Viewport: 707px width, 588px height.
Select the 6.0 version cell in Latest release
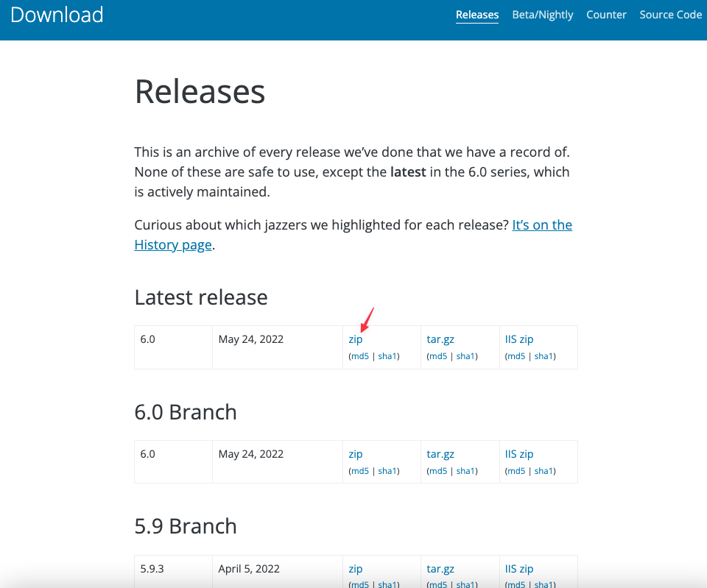click(x=173, y=347)
